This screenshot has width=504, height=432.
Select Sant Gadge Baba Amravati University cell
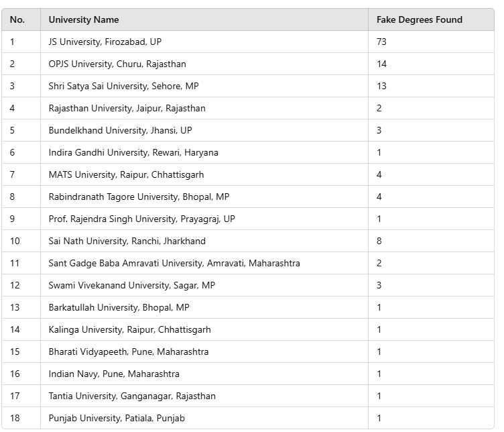pos(174,263)
